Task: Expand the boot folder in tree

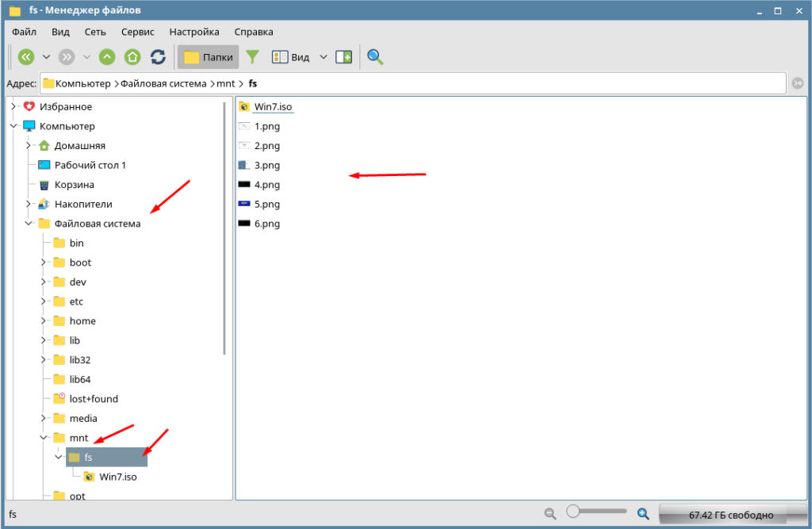Action: pyautogui.click(x=44, y=263)
